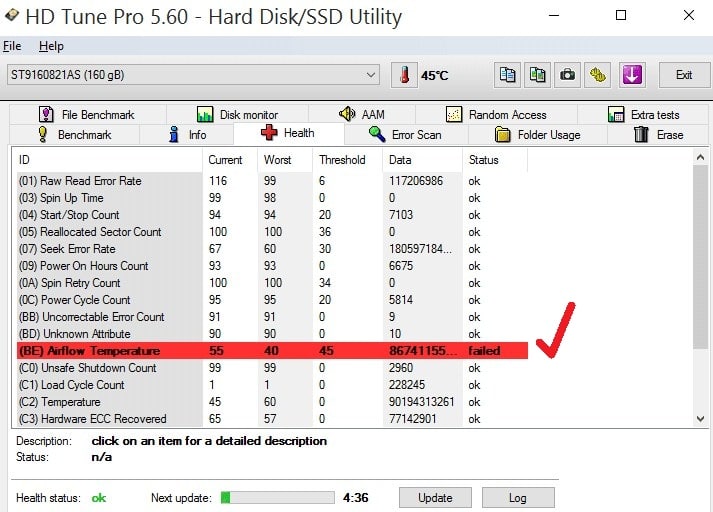Click the Status column header
The image size is (713, 512).
click(495, 160)
